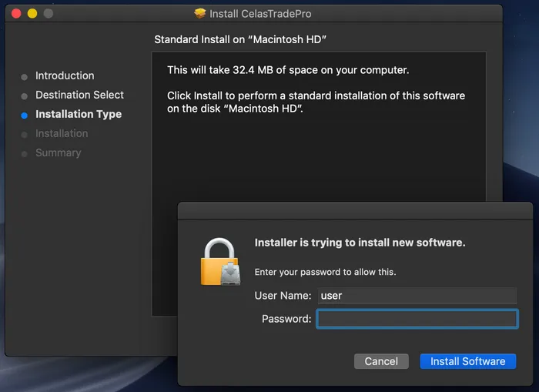Viewport: 539px width, 392px height.
Task: Cancel the password authentication dialog
Action: click(x=381, y=361)
